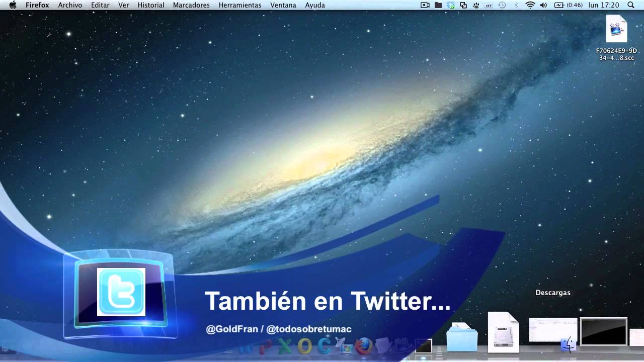Restore the minimized black window in Dock
The width and height of the screenshot is (644, 362).
pyautogui.click(x=603, y=331)
